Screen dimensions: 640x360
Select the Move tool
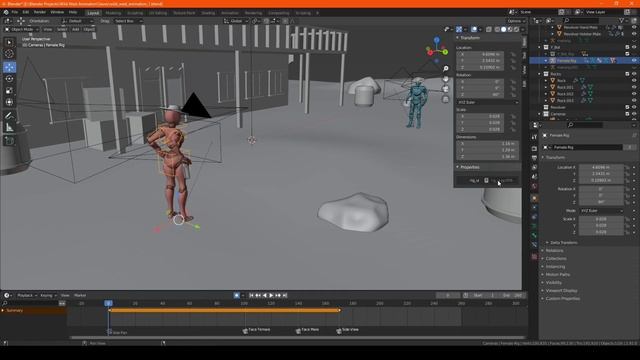point(9,67)
